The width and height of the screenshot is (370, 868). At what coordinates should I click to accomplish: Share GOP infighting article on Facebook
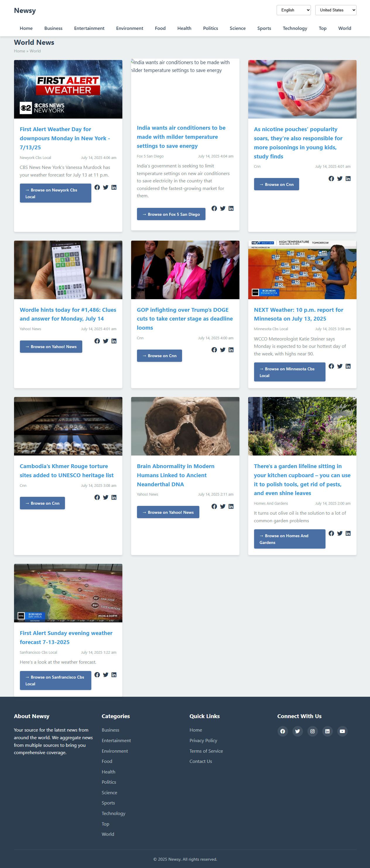tap(214, 350)
